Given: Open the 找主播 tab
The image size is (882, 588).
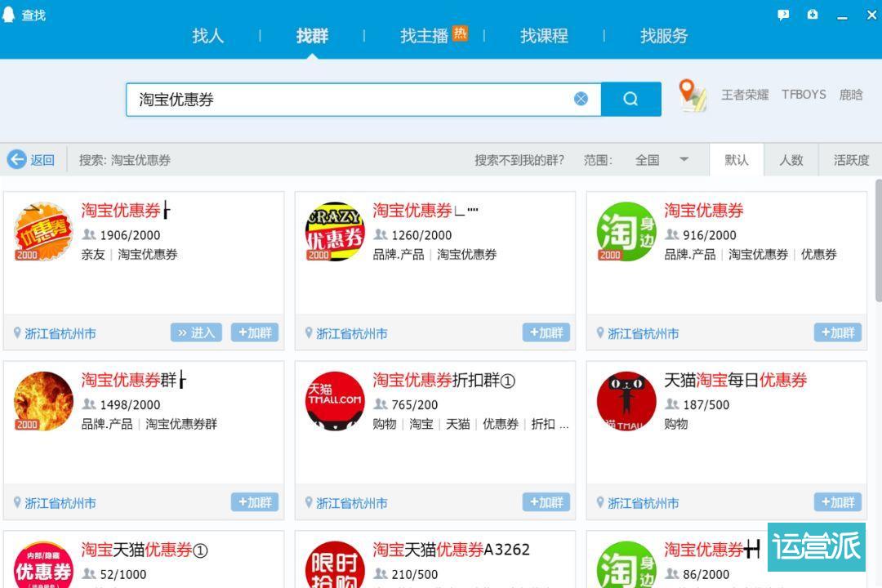Looking at the screenshot, I should coord(424,36).
